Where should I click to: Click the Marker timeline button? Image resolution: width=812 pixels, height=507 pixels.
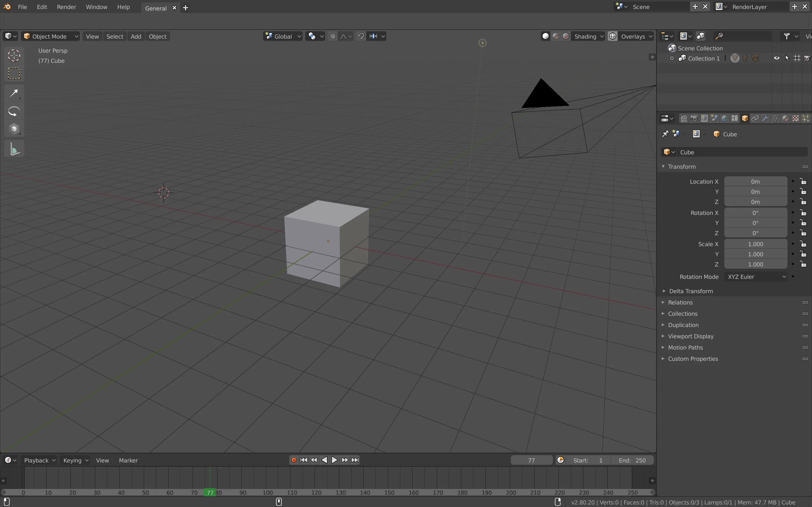tap(128, 461)
